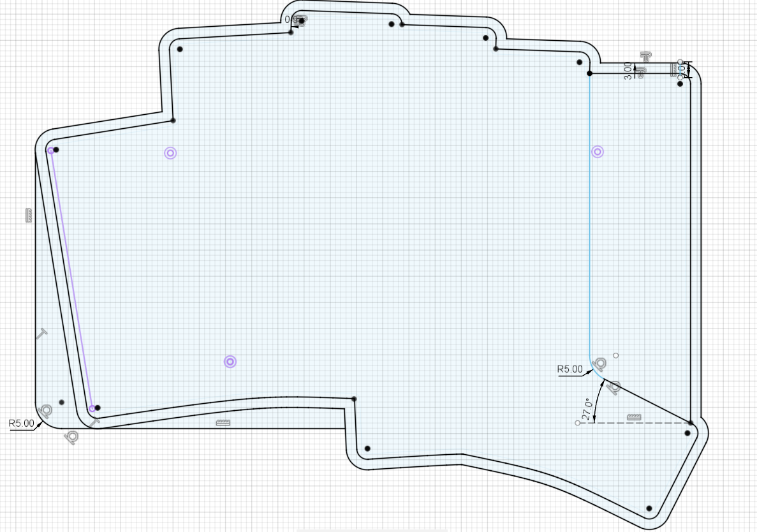
Task: Select the tangent constraint icon above the 27° angle
Action: 599,364
